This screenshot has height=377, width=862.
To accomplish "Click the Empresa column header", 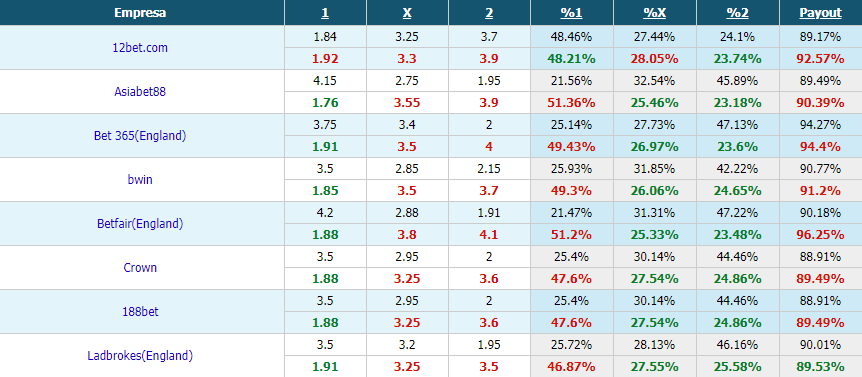I will tap(140, 13).
